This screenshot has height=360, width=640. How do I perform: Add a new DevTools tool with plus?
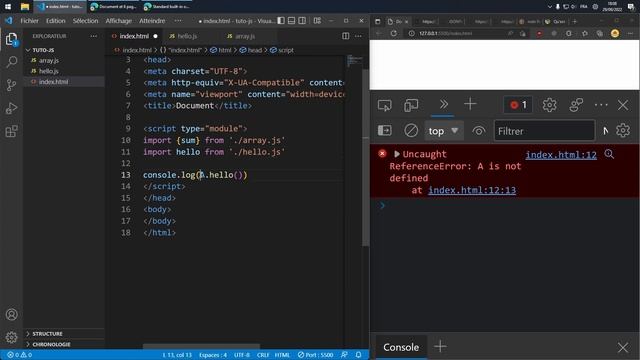pos(470,104)
